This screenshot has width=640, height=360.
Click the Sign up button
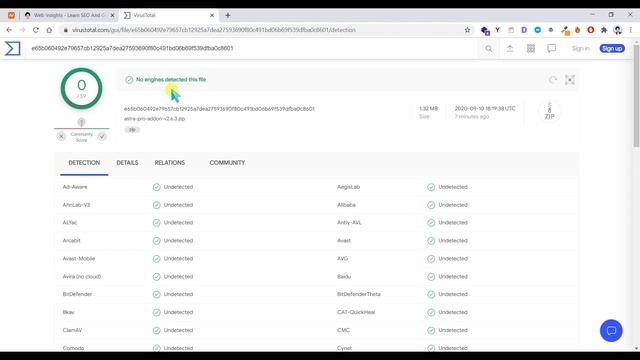click(x=612, y=49)
